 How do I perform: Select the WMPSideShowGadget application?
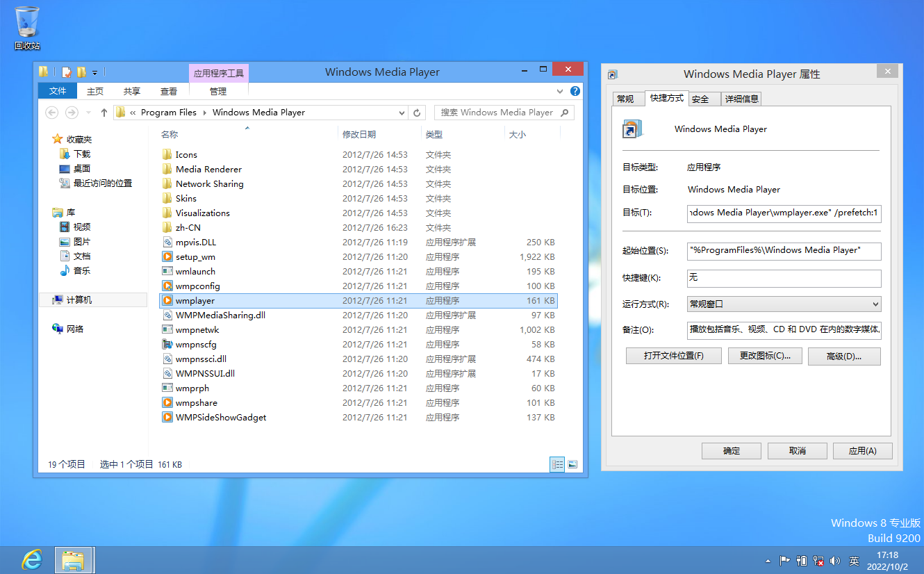click(x=358, y=417)
